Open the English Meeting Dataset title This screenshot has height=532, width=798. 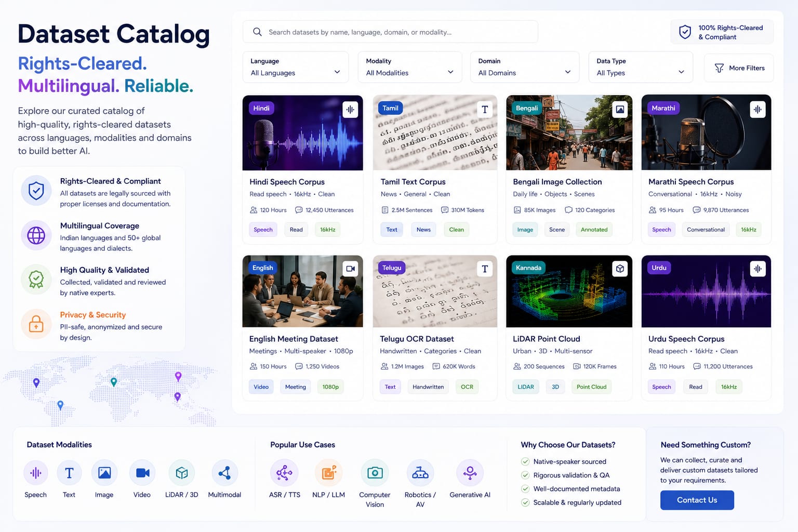[294, 339]
